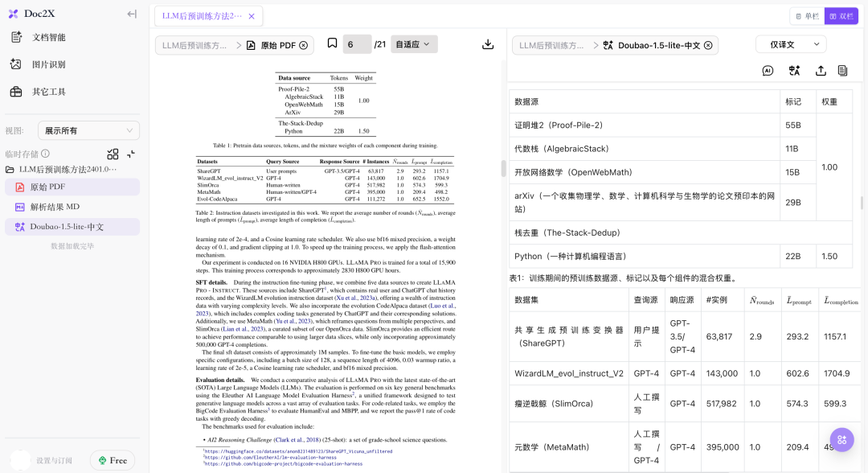This screenshot has height=473, width=868.
Task: Open the bigcode-evaluation-harness footnote link
Action: pos(283,463)
